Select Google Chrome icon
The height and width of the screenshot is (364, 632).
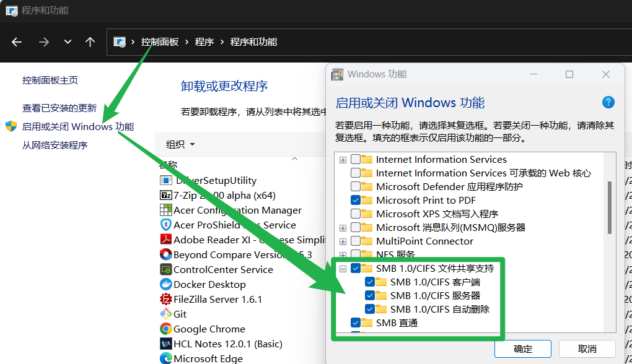[165, 329]
